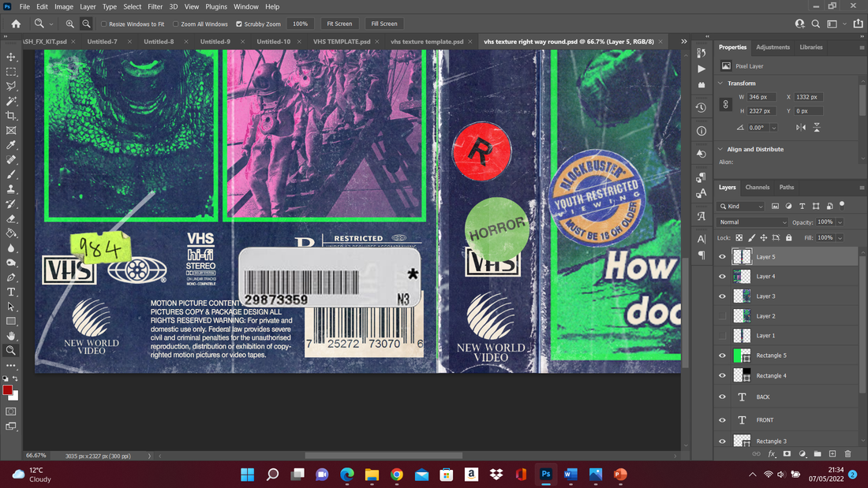The image size is (868, 488).
Task: Open the blend mode Normal dropdown
Action: (752, 222)
